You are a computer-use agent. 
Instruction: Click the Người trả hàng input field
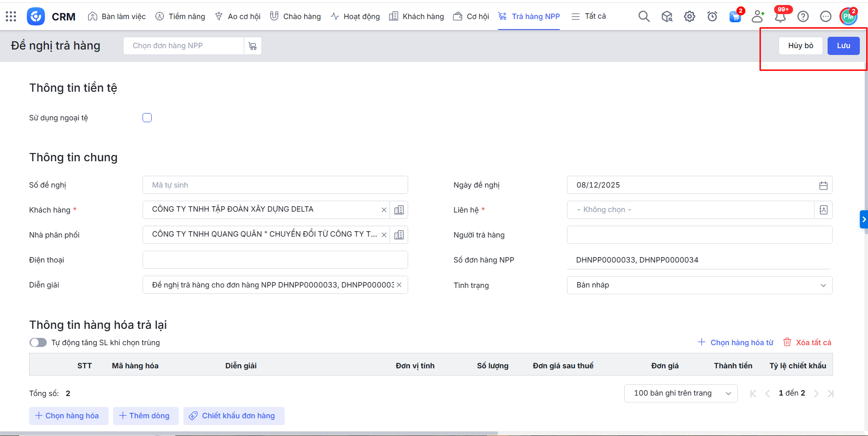tap(699, 235)
